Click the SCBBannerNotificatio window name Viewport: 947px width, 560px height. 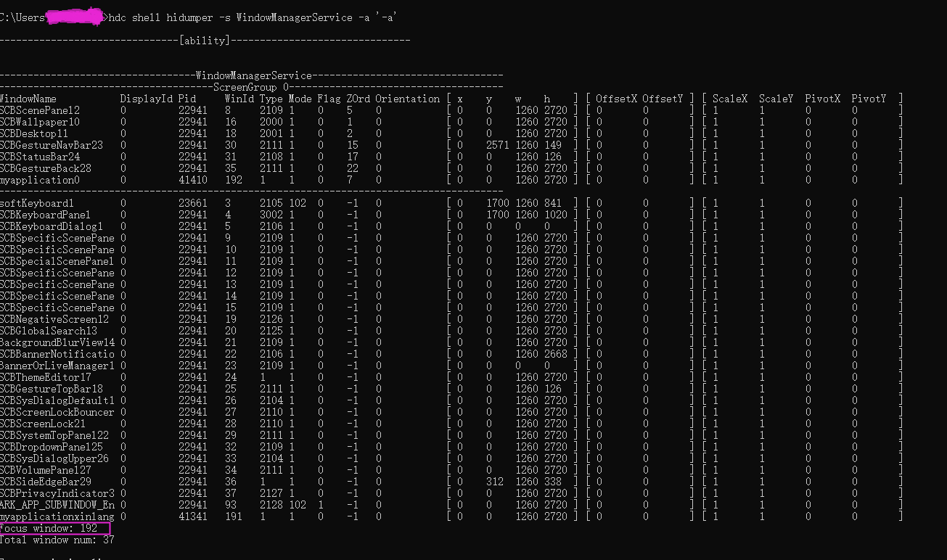tap(57, 354)
